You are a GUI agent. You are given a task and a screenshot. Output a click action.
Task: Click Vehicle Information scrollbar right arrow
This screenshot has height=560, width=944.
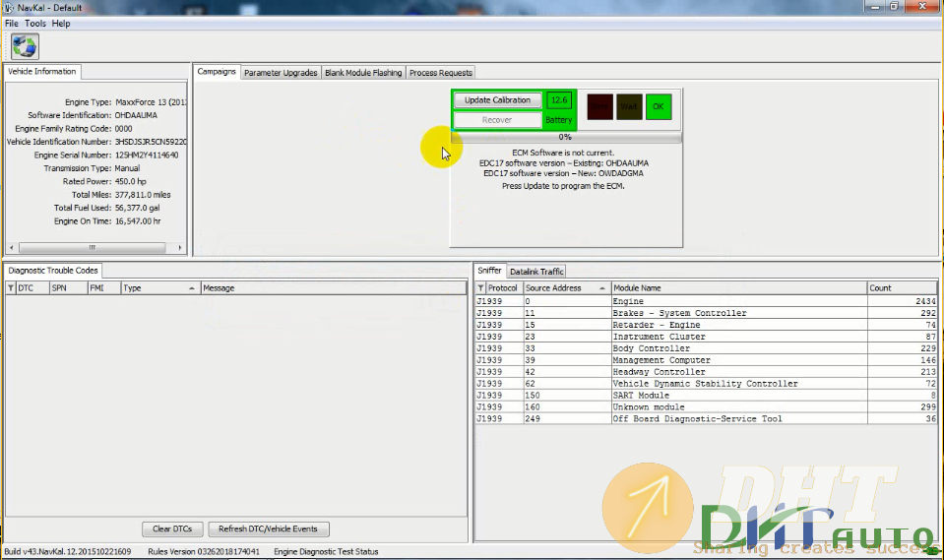(x=179, y=247)
